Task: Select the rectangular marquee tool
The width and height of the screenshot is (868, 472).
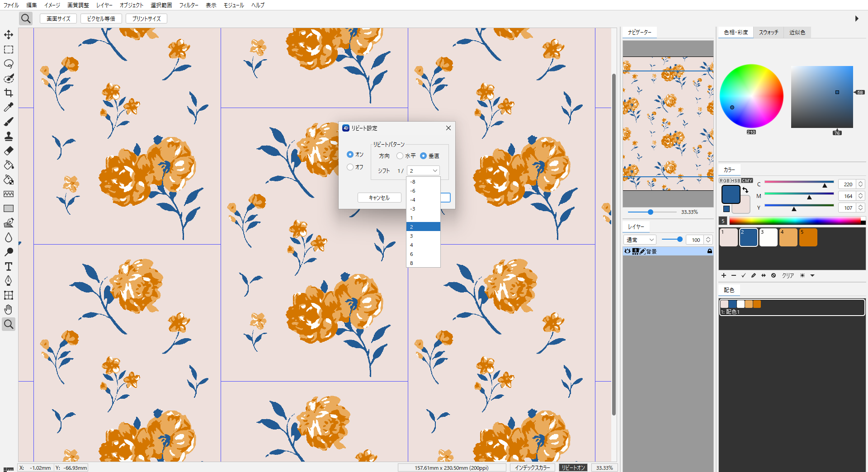Action: 9,49
